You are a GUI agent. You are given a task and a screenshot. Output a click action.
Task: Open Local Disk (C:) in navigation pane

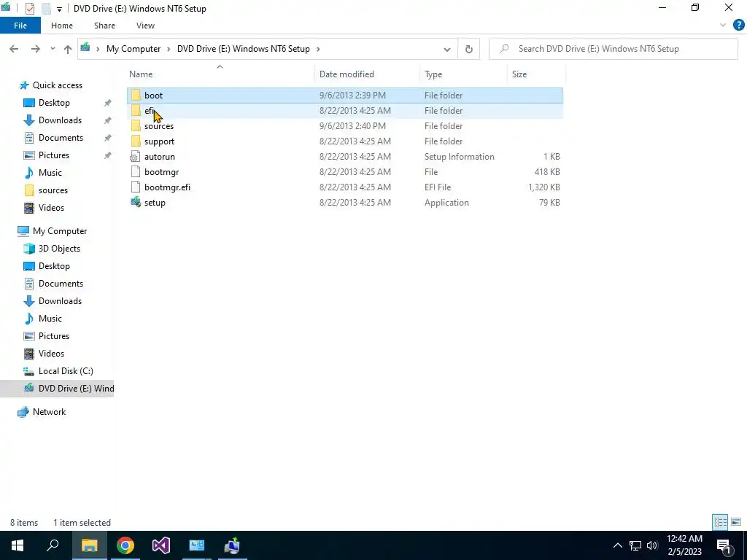pos(66,371)
